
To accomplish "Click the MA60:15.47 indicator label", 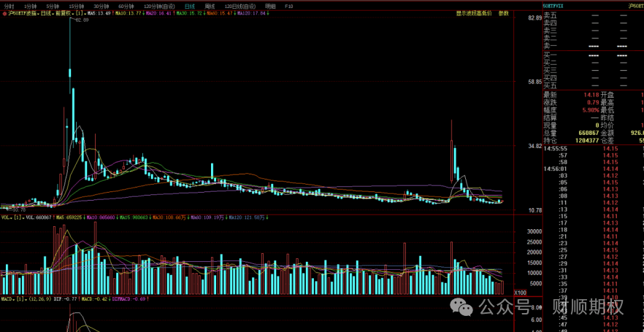I will coord(219,13).
